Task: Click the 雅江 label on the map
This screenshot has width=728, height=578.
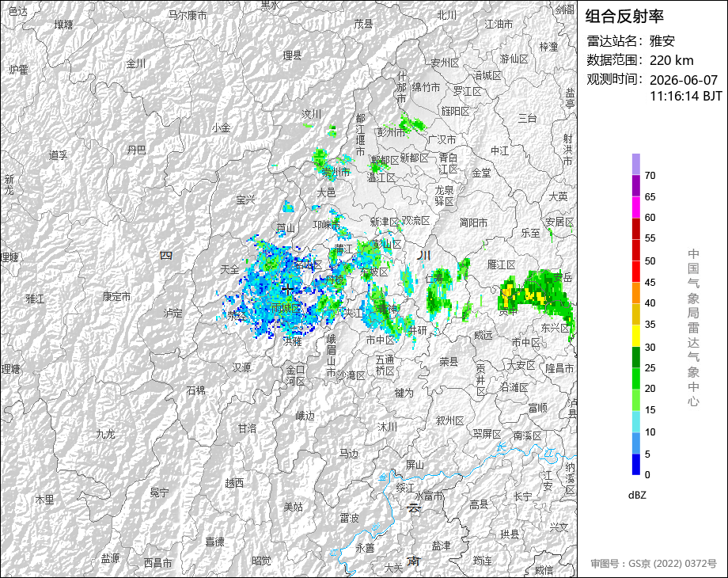Action: (36, 299)
